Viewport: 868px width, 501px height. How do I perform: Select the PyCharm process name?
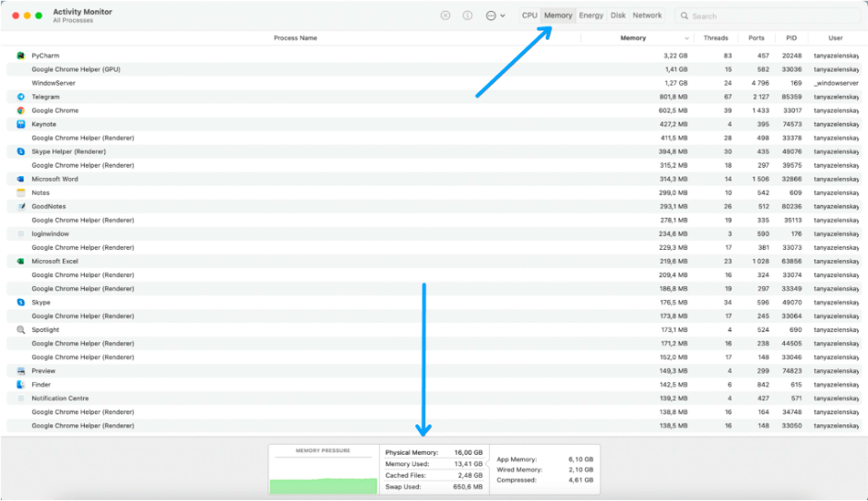(x=45, y=55)
